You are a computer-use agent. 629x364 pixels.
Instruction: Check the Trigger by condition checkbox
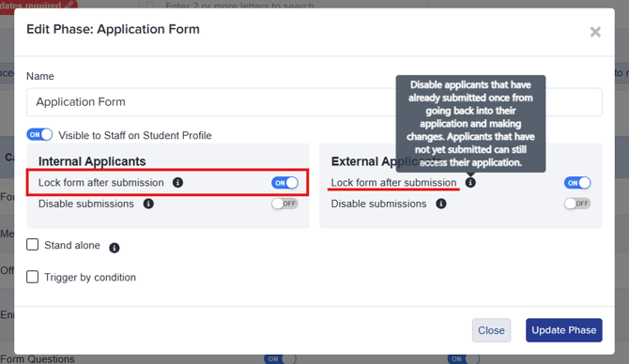pyautogui.click(x=33, y=277)
